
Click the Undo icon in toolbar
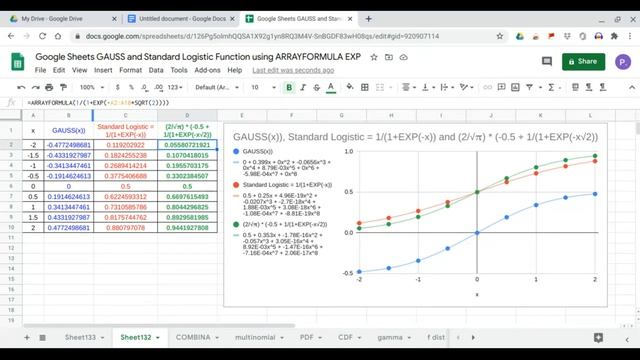click(x=21, y=87)
